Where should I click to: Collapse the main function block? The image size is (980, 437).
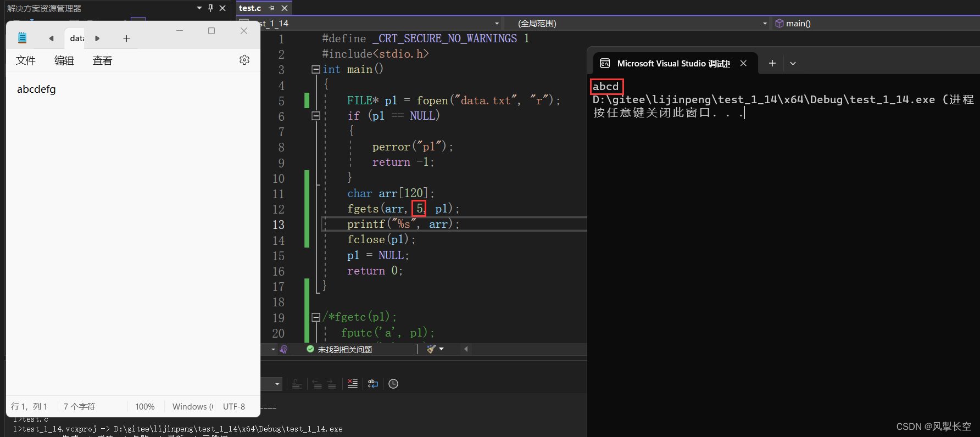point(316,69)
